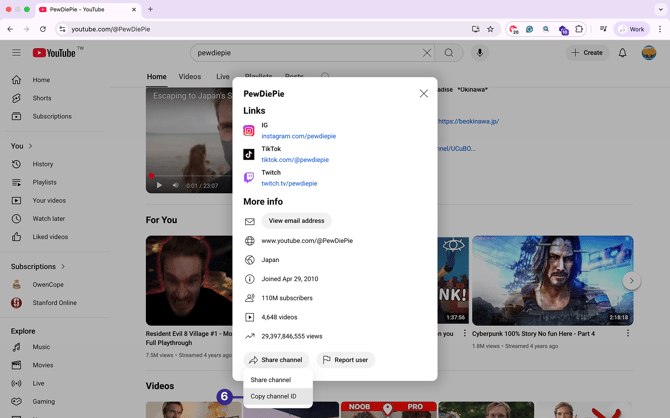Play the featured channel video

tap(159, 185)
